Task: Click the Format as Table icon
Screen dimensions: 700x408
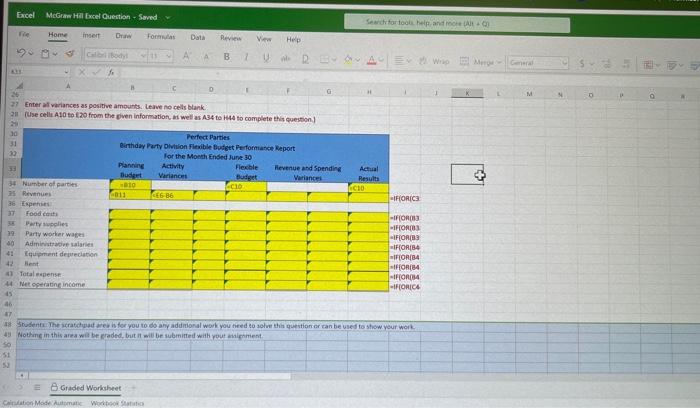Action: (671, 66)
